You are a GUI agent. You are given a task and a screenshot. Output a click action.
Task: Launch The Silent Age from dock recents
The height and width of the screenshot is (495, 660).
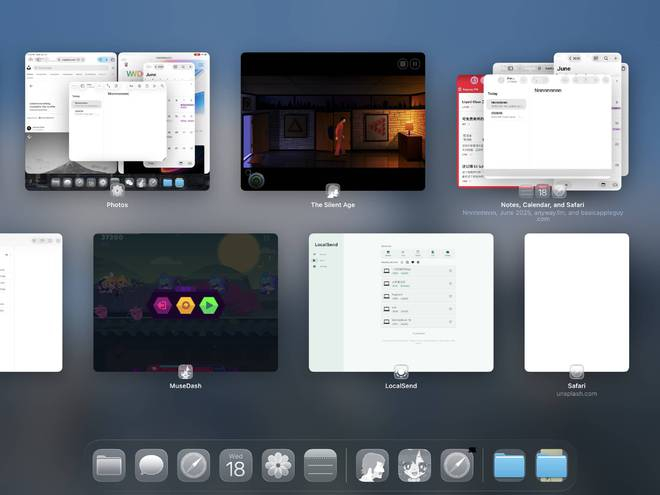[x=373, y=465]
